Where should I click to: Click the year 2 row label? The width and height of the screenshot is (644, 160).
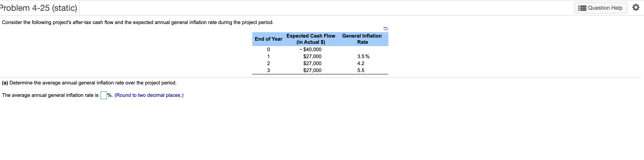(268, 64)
